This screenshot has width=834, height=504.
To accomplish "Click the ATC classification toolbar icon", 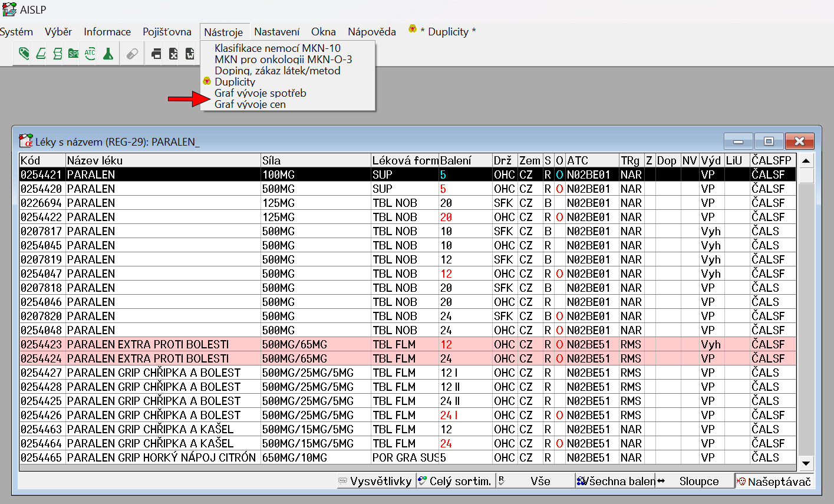I will [x=90, y=54].
